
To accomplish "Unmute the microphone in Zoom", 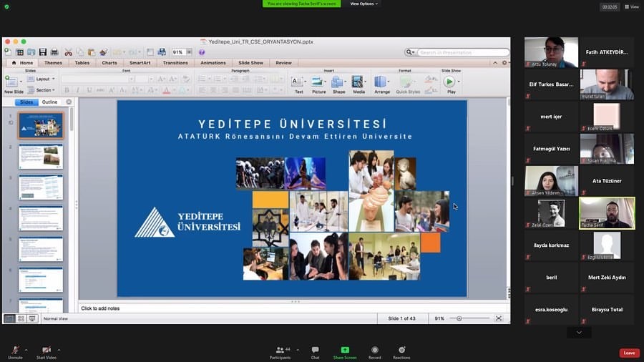I will pyautogui.click(x=15, y=352).
